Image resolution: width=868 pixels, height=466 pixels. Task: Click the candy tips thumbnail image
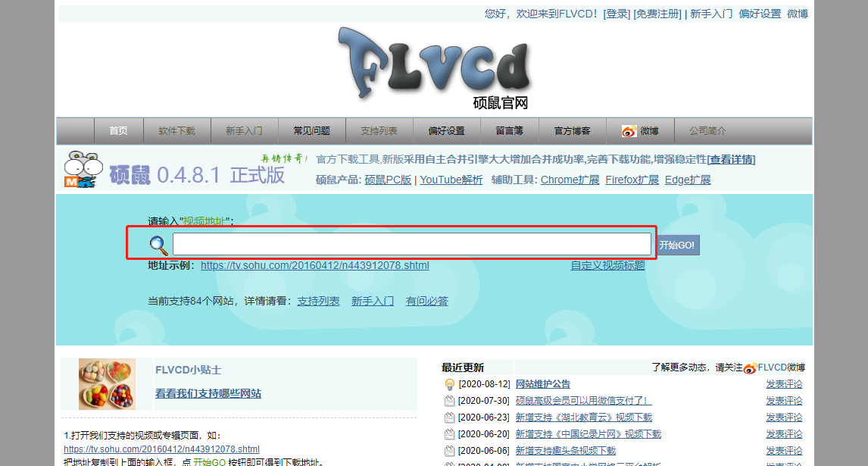(107, 384)
